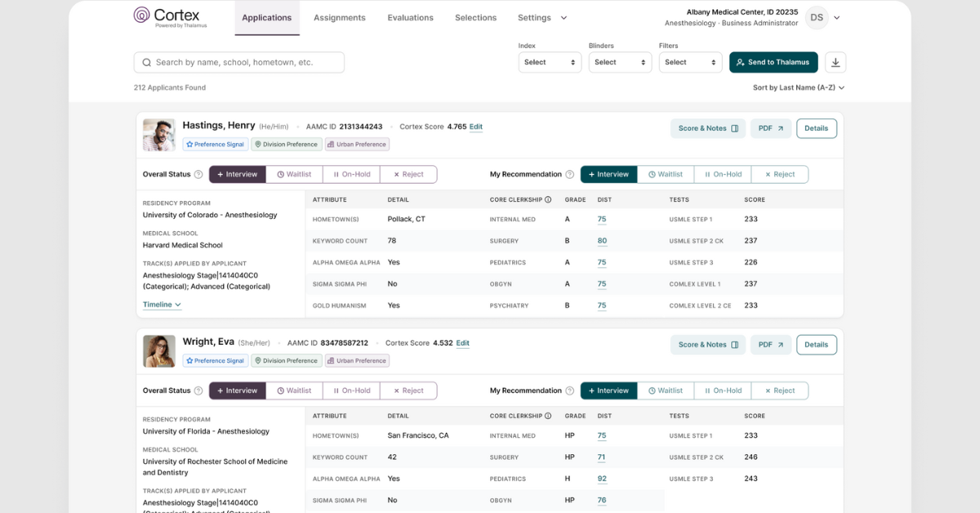Click the applicant search field
Viewport: 980px width, 513px height.
(238, 62)
